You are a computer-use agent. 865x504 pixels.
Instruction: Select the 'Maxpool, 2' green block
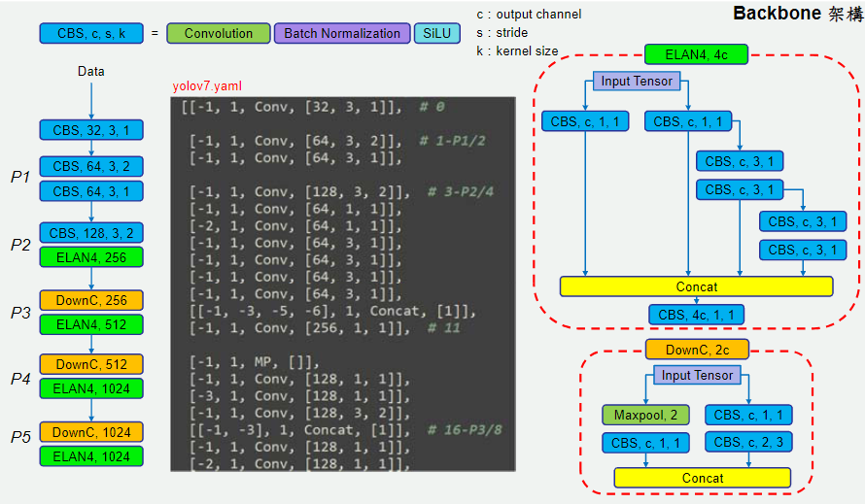(x=645, y=415)
